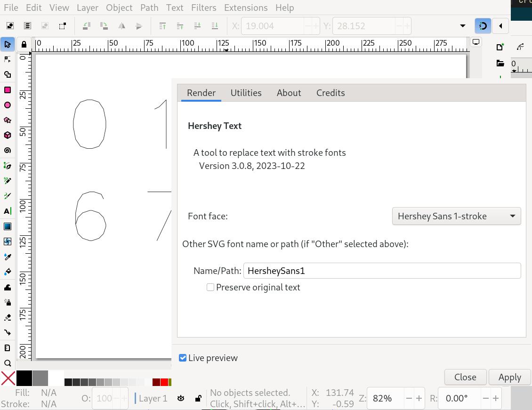This screenshot has width=532, height=410.
Task: Select the Selector arrow tool
Action: click(8, 44)
